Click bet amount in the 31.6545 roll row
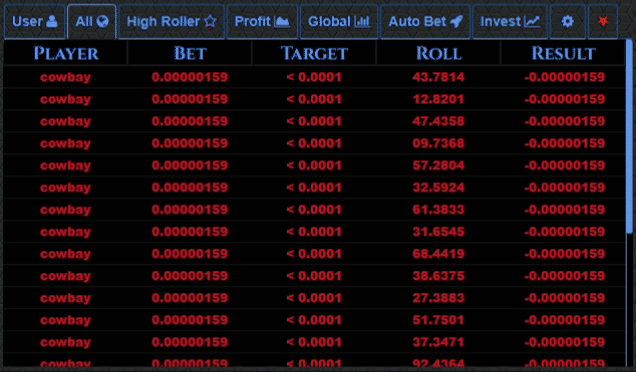This screenshot has height=372, width=636. point(190,232)
